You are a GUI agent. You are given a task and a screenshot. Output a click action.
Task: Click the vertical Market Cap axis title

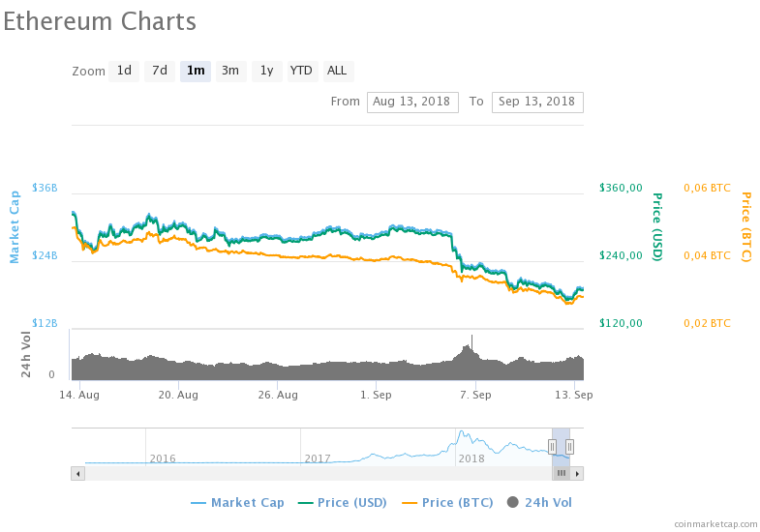(x=15, y=227)
